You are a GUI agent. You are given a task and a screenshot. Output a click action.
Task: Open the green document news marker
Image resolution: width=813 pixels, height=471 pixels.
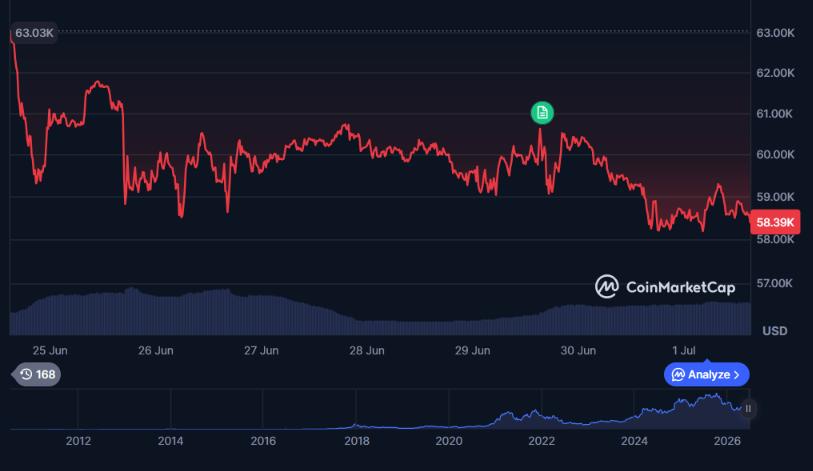pos(542,113)
